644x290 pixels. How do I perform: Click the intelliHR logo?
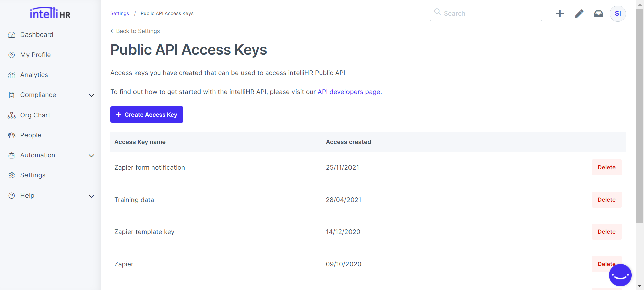click(50, 13)
